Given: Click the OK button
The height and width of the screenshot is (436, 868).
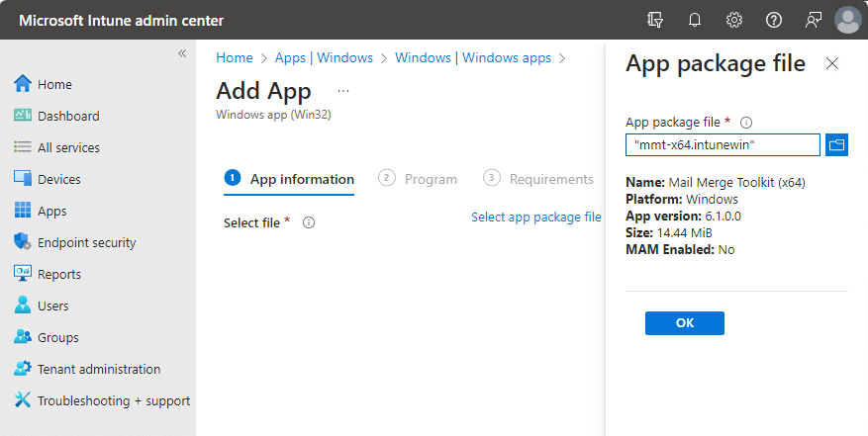Looking at the screenshot, I should tap(685, 323).
